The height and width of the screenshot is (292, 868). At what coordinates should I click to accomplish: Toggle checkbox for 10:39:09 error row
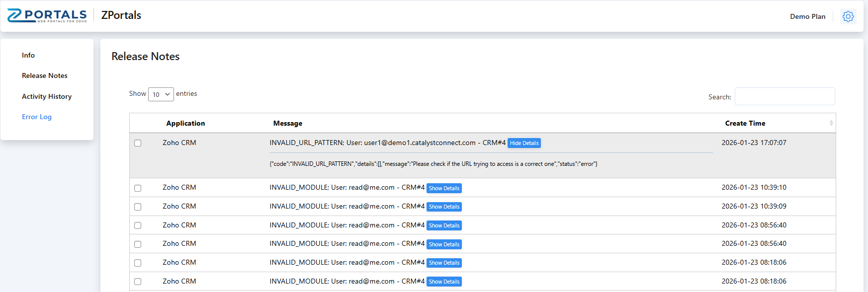click(138, 207)
